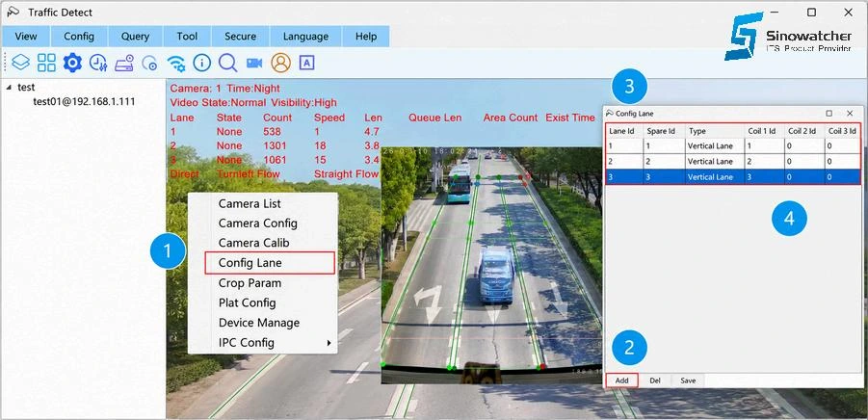Click the Spare Id column header
The width and height of the screenshot is (868, 420).
coord(665,131)
